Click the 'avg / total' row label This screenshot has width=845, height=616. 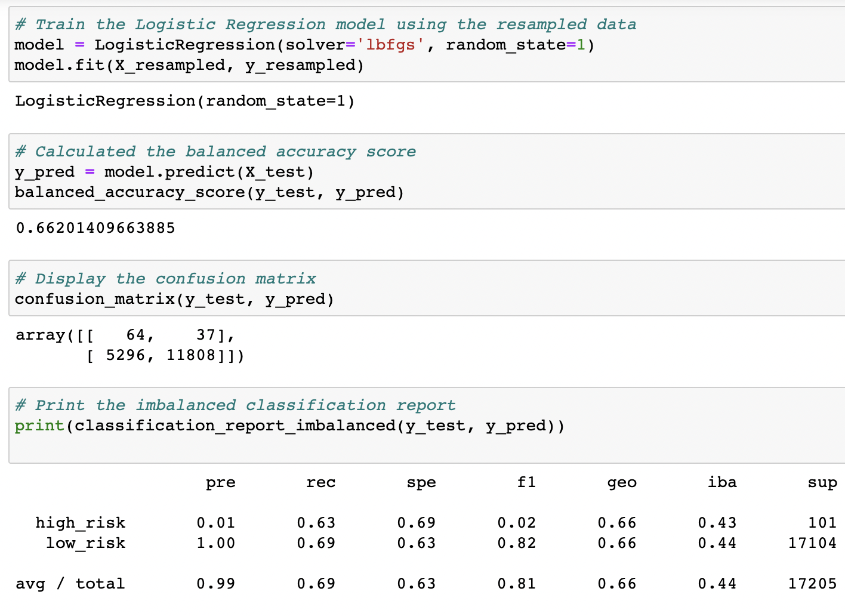[70, 584]
